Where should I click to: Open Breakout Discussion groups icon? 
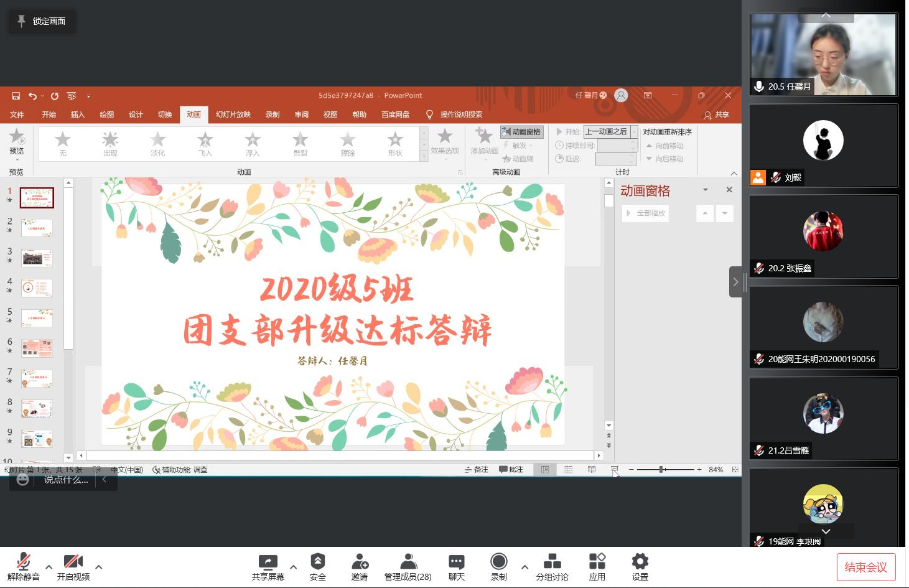552,562
